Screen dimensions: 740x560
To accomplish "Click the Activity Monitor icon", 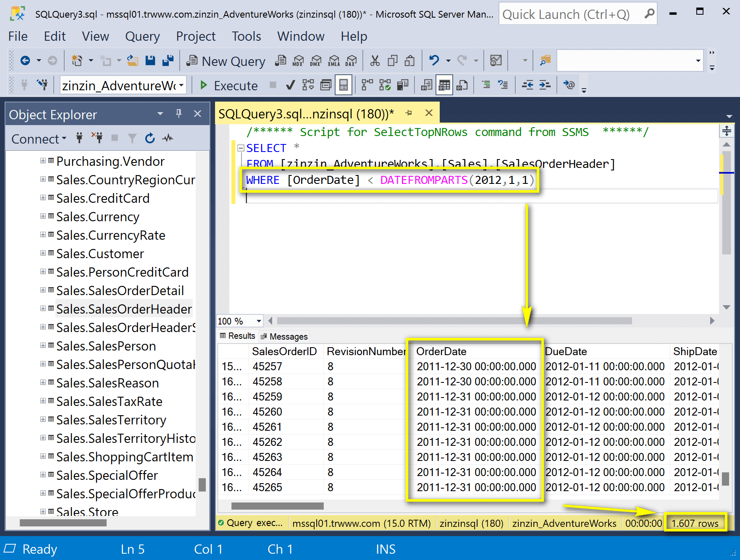I will pyautogui.click(x=496, y=61).
